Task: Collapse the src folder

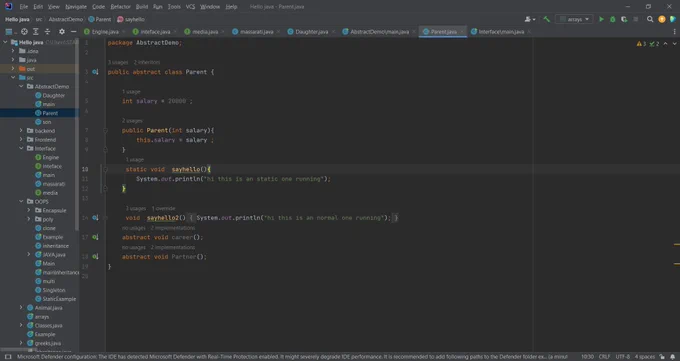Action: [13, 77]
